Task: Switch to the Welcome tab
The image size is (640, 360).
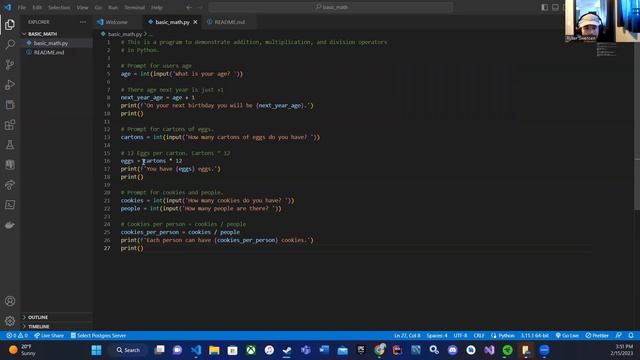Action: 116,22
